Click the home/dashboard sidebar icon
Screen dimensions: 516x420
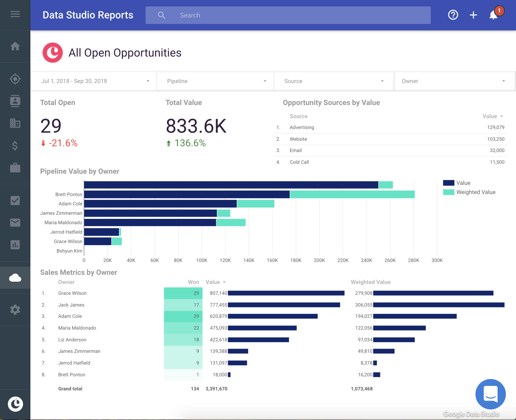pyautogui.click(x=15, y=46)
